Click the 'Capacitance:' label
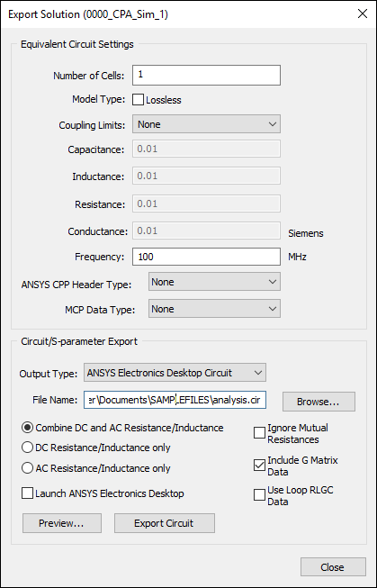The height and width of the screenshot is (588, 377). [x=96, y=149]
